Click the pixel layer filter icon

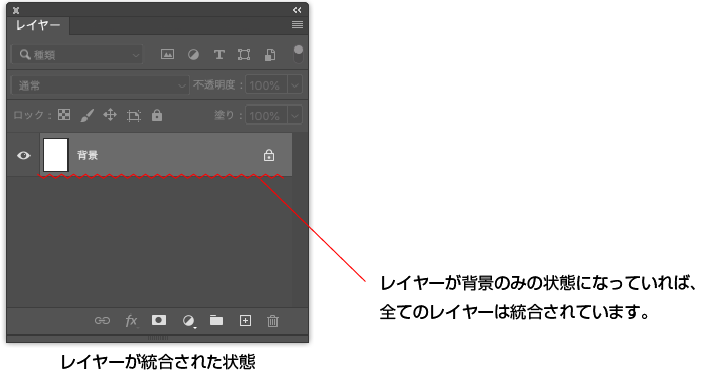coord(167,55)
